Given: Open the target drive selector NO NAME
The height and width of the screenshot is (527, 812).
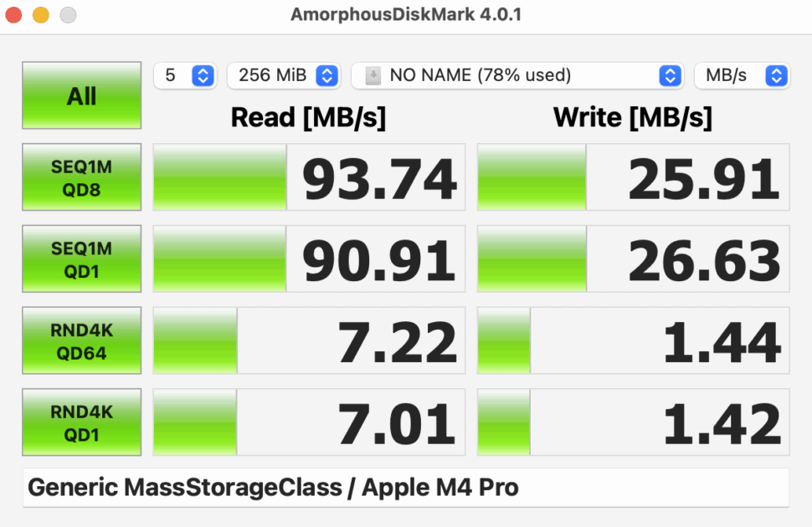Looking at the screenshot, I should pyautogui.click(x=519, y=75).
